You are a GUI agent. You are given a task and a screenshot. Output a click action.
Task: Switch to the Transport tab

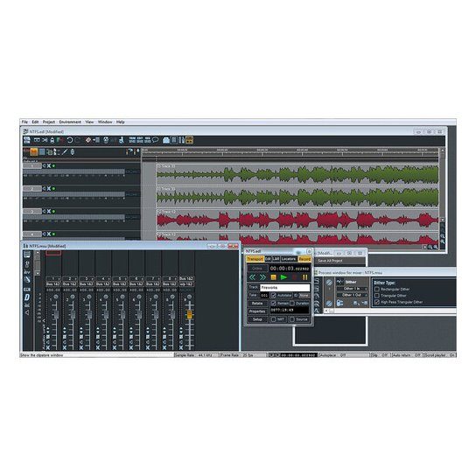[x=255, y=259]
